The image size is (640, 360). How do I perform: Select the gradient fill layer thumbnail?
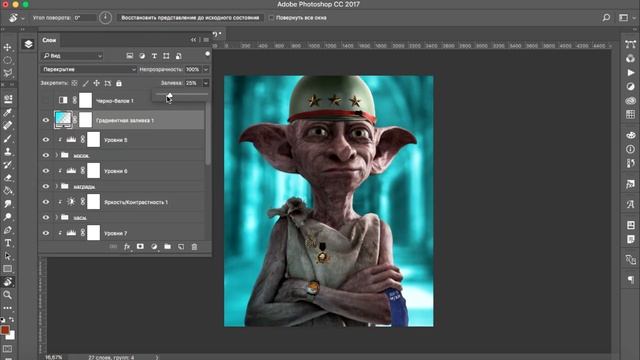pyautogui.click(x=63, y=120)
